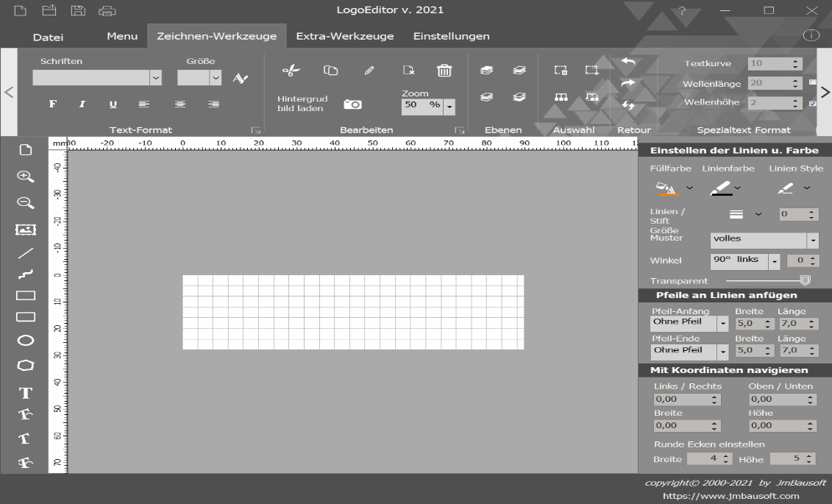The height and width of the screenshot is (504, 832).
Task: Open the Datei menu
Action: pyautogui.click(x=49, y=37)
